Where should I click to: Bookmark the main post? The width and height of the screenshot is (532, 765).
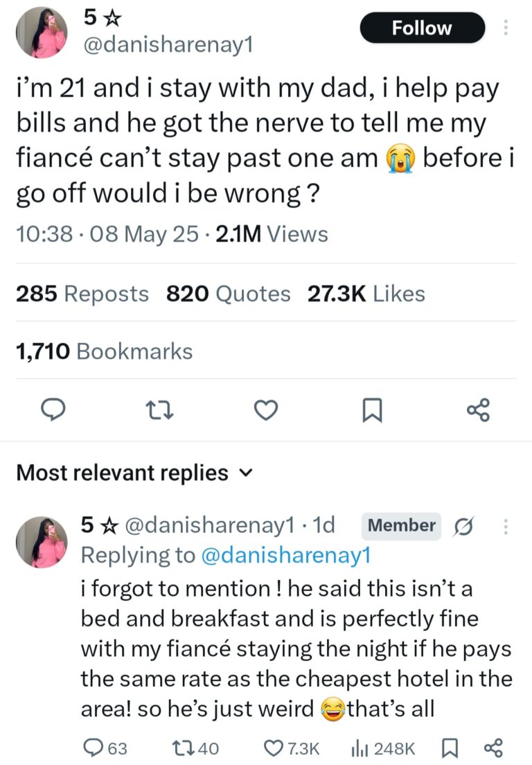tap(372, 410)
